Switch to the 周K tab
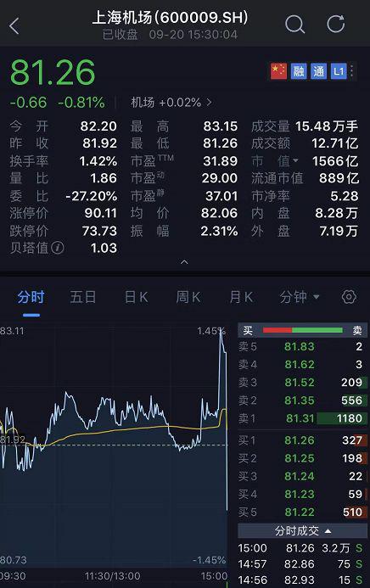The width and height of the screenshot is (370, 588). [188, 297]
